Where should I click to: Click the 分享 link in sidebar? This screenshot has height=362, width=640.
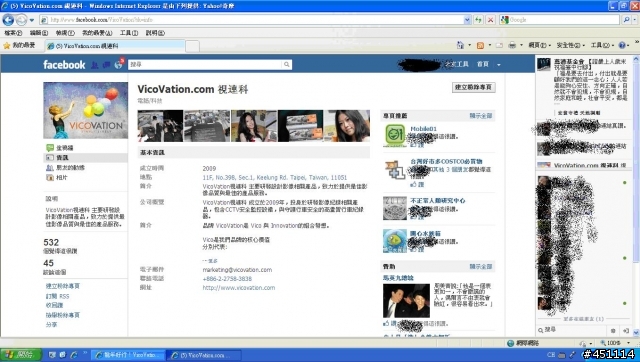coord(51,325)
